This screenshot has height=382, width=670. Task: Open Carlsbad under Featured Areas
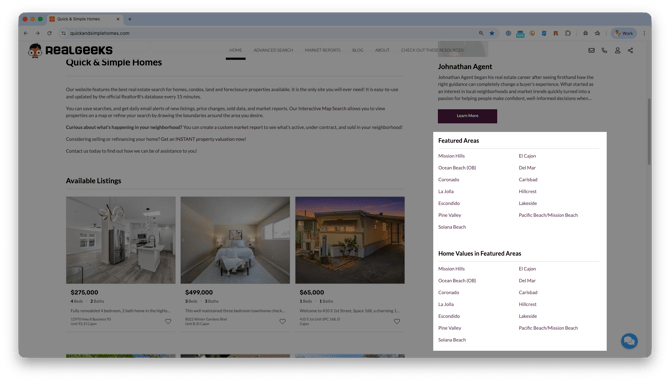coord(528,180)
